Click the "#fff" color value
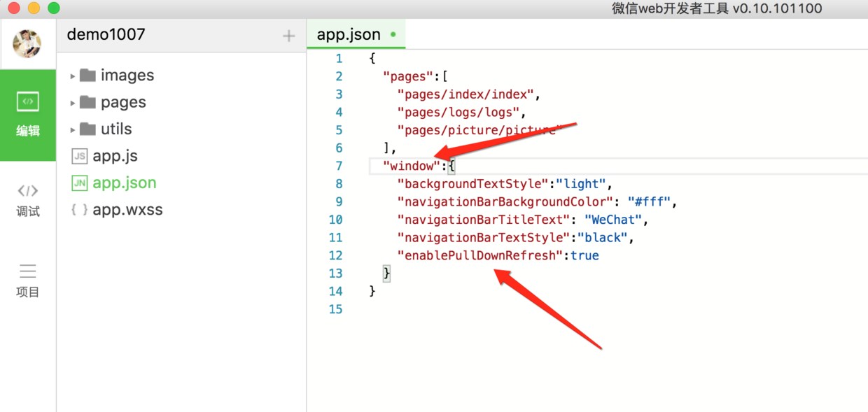The width and height of the screenshot is (868, 412). click(650, 202)
